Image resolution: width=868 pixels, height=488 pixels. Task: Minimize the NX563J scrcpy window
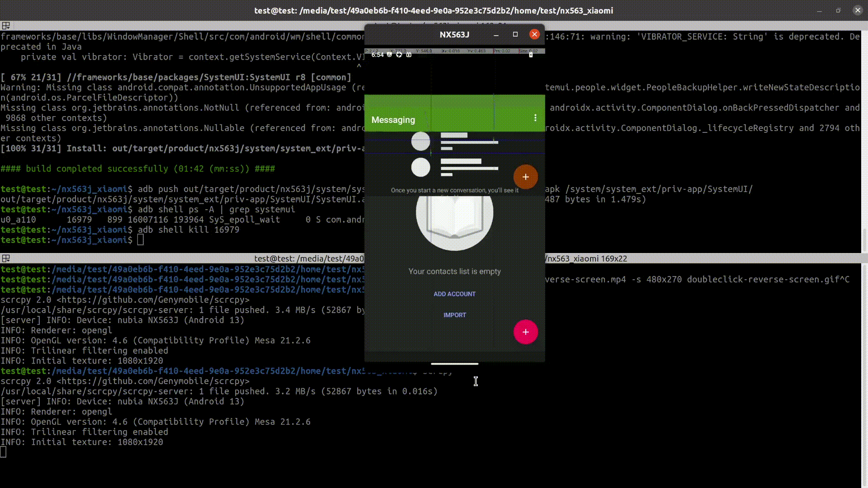(x=496, y=34)
